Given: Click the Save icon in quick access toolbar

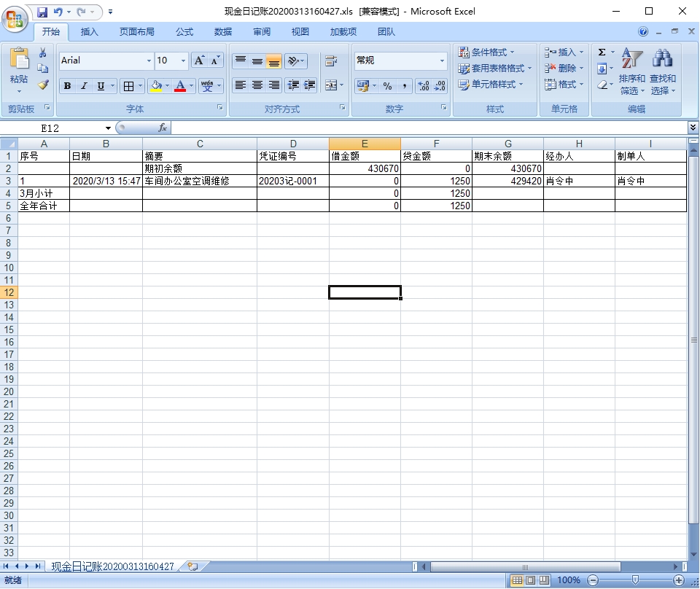Looking at the screenshot, I should point(42,12).
